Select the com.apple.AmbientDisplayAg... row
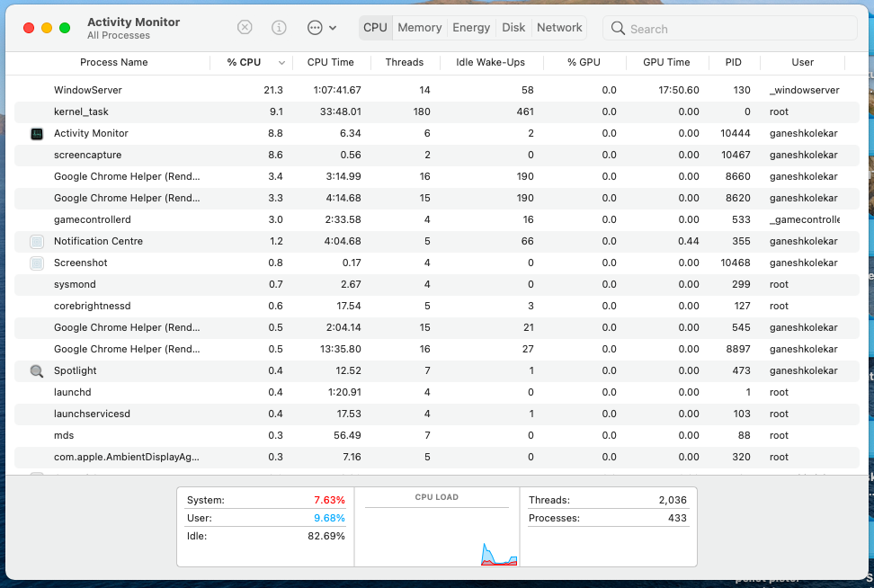 click(x=436, y=457)
